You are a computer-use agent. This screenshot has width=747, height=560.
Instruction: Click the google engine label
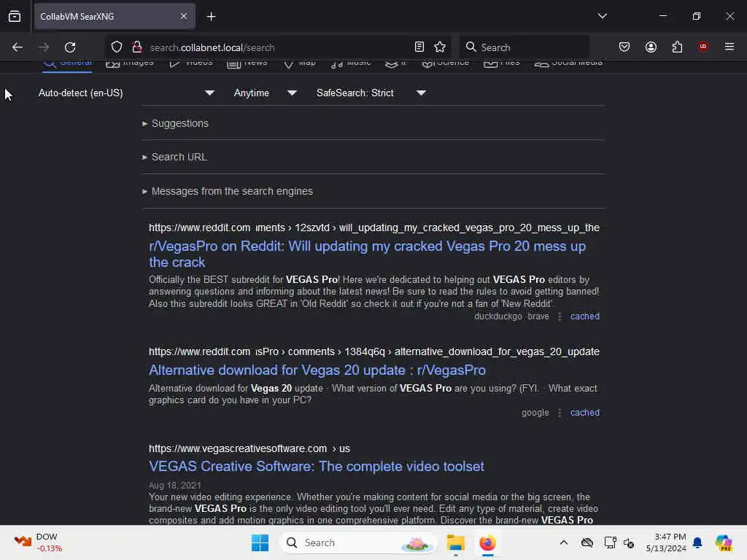[535, 413]
